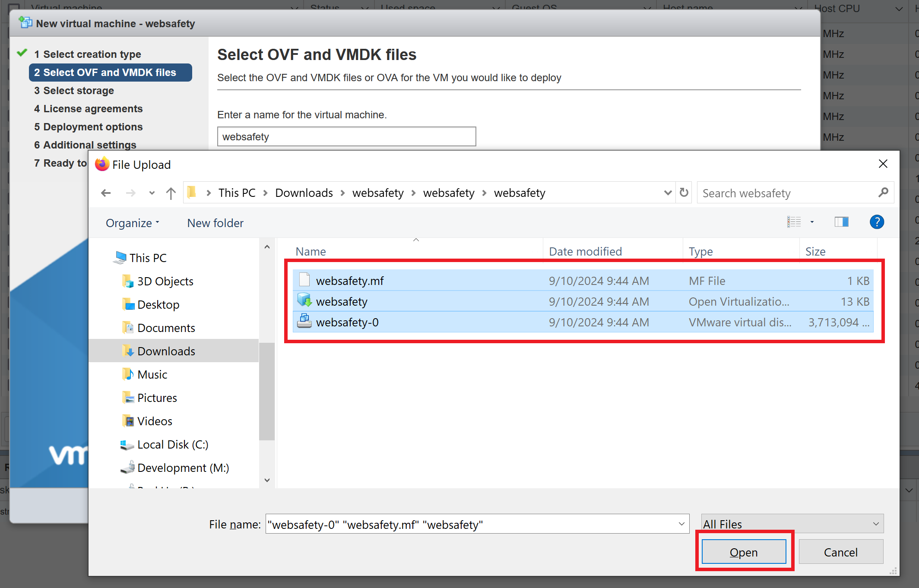Open address bar history dropdown
The image size is (919, 588).
coord(668,193)
